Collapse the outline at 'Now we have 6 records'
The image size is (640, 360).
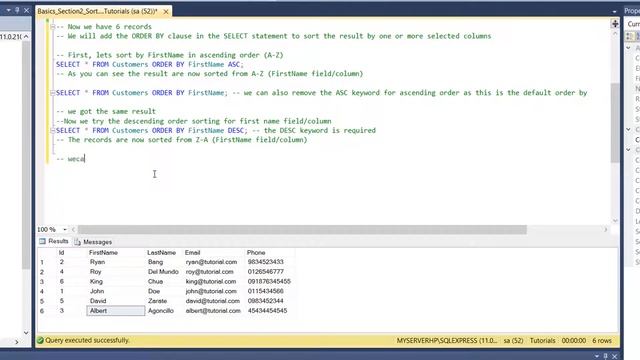(53, 27)
